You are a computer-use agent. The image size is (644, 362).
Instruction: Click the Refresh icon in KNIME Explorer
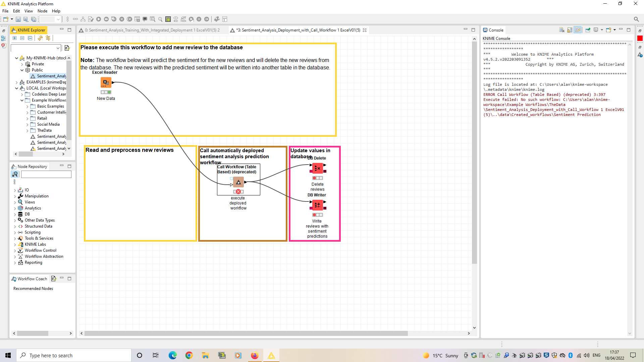coord(40,38)
